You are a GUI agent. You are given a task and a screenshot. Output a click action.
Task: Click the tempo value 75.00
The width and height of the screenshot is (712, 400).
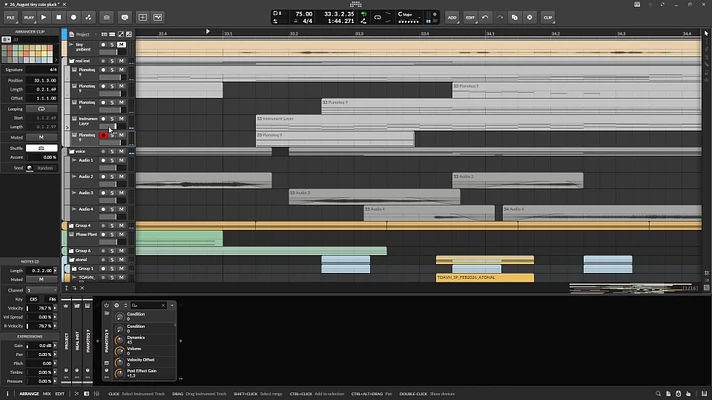304,14
